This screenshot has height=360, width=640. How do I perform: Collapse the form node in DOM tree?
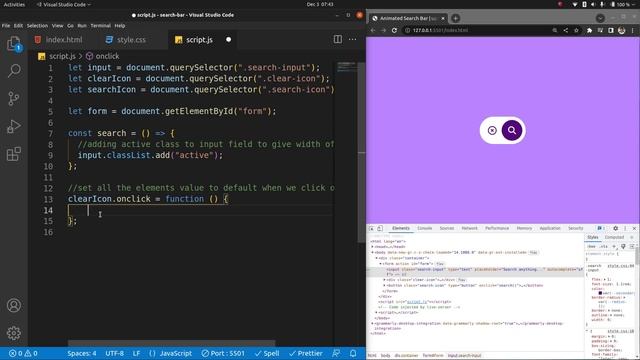380,264
